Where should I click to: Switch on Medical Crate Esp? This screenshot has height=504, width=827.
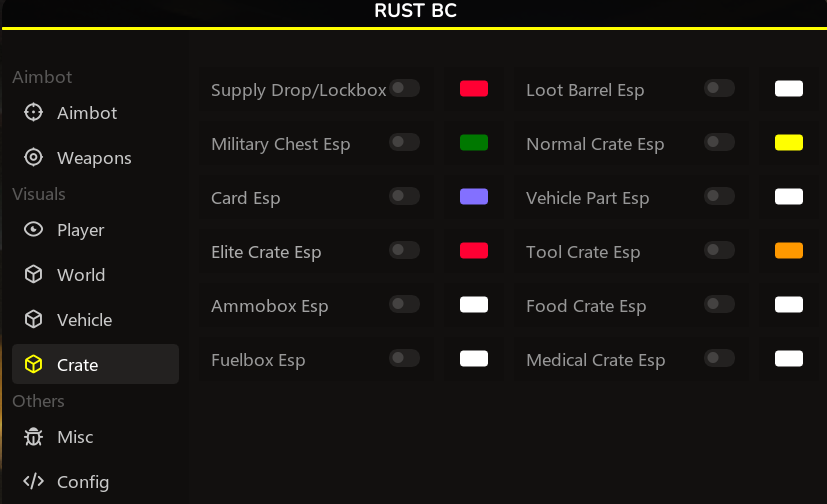click(719, 358)
